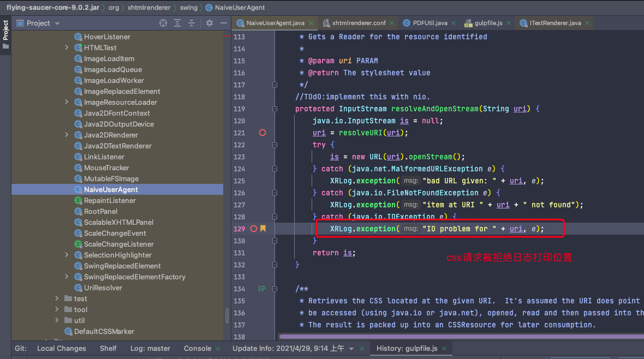Image resolution: width=644 pixels, height=359 pixels.
Task: Collapse code fold marker at line 119
Action: [x=275, y=109]
